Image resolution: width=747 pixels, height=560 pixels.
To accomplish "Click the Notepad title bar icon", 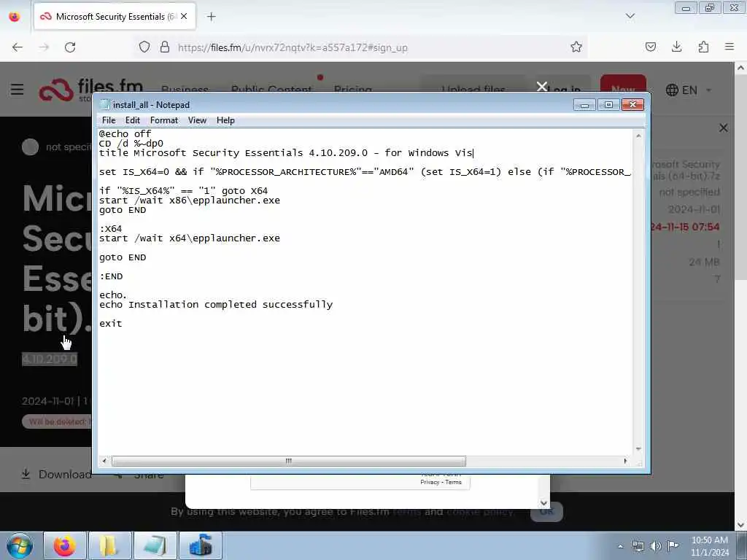I will [104, 105].
